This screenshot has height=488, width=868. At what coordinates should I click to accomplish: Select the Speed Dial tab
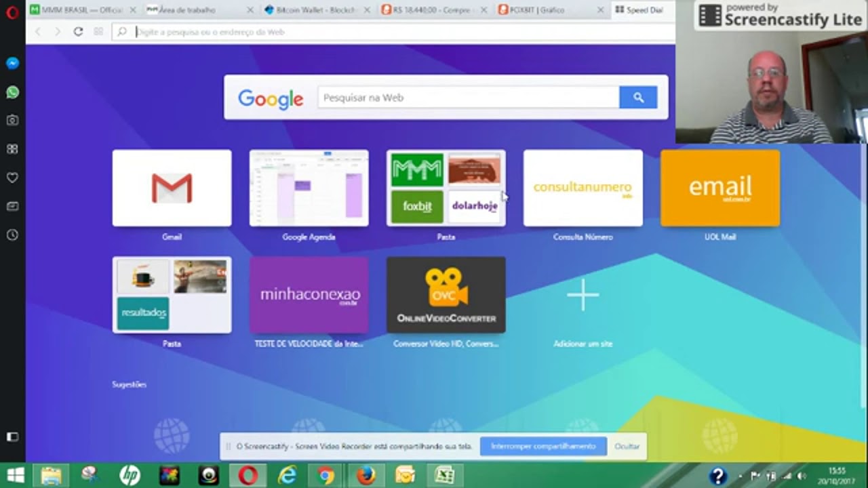click(x=643, y=10)
